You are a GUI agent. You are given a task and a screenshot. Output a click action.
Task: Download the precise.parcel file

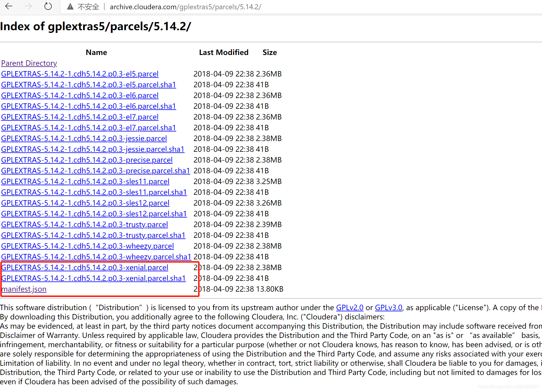point(87,160)
